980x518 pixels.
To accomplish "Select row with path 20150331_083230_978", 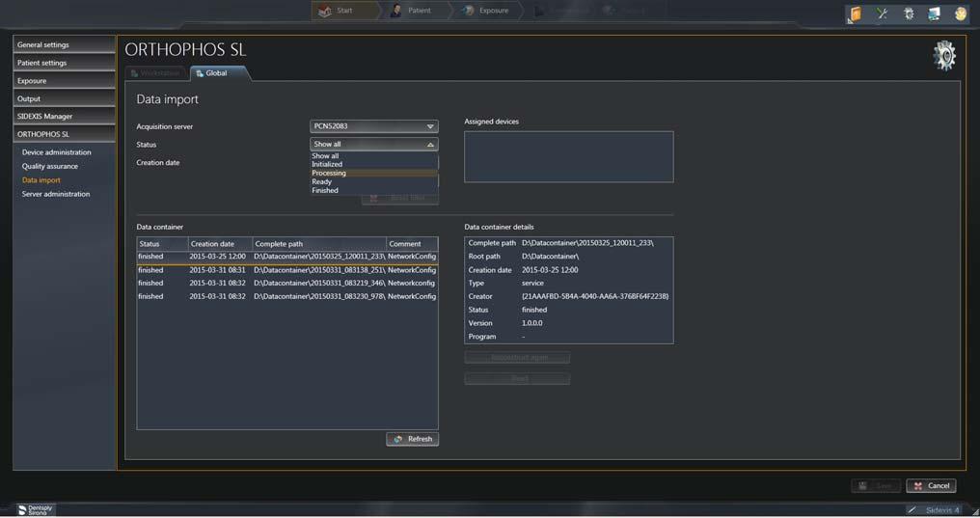I will point(286,297).
